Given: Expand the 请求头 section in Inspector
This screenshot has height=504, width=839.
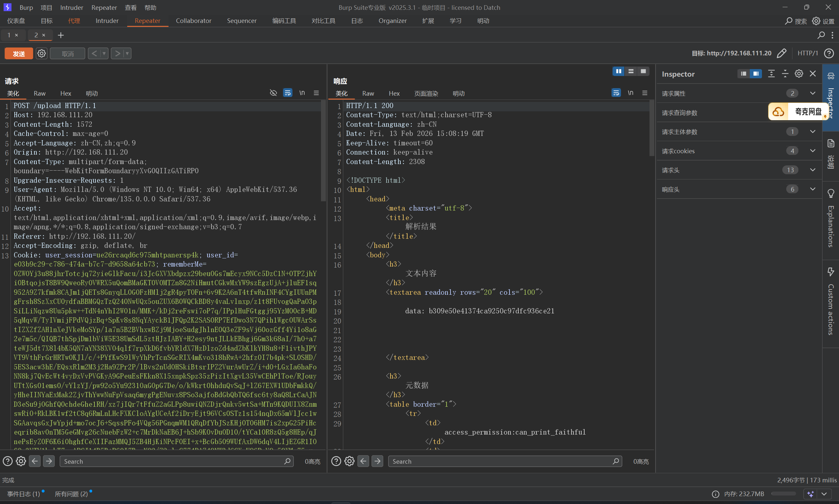Looking at the screenshot, I should point(812,170).
